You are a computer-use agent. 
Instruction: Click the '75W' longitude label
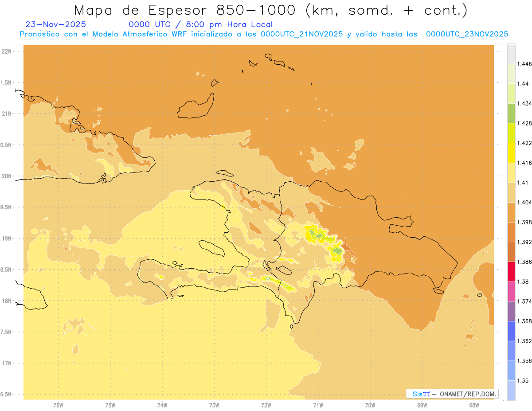[110, 405]
